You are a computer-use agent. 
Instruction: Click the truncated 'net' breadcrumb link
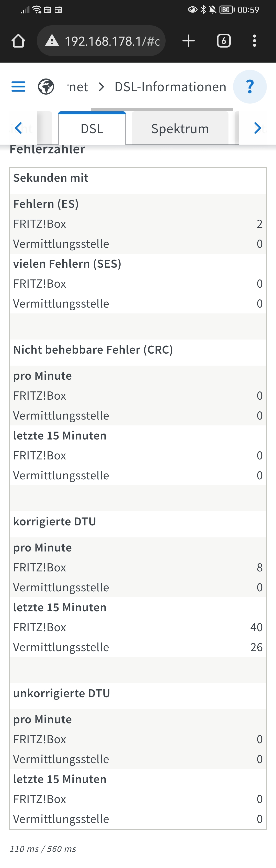click(x=78, y=87)
